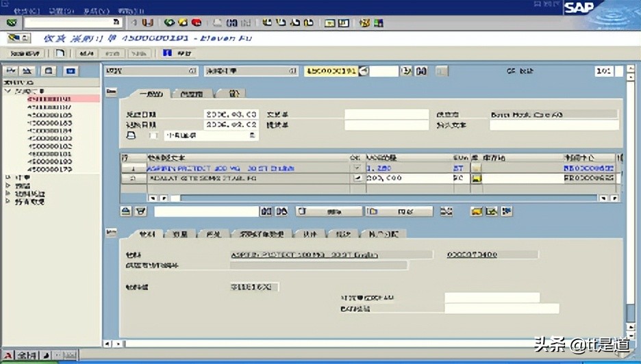The image size is (641, 364).
Task: Open the ASPIRIN PROTECT material link in item detail
Action: click(304, 255)
